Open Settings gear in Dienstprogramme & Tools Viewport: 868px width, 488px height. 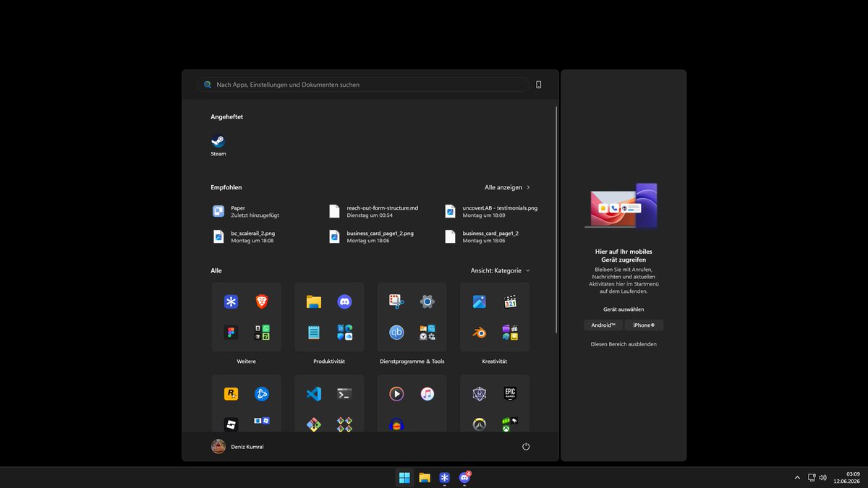427,301
